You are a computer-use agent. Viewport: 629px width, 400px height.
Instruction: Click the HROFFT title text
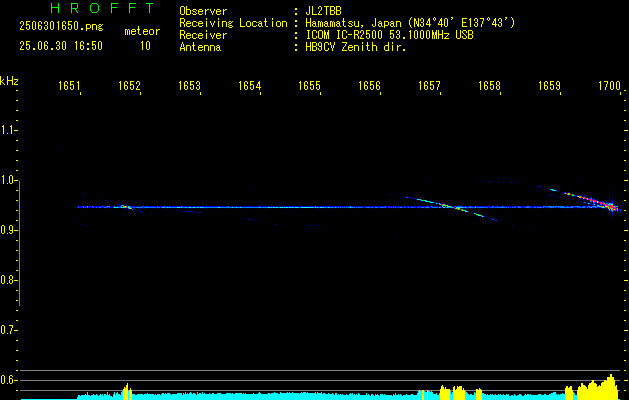point(102,8)
